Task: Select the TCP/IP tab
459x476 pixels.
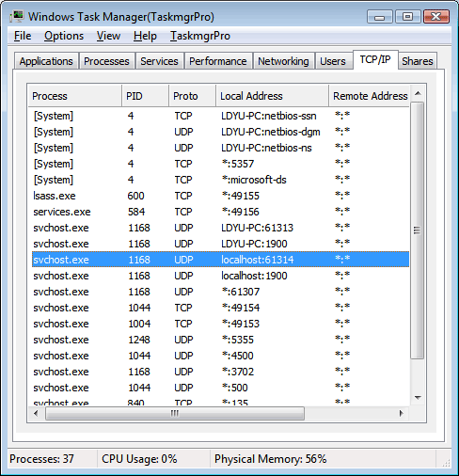Action: click(x=375, y=59)
